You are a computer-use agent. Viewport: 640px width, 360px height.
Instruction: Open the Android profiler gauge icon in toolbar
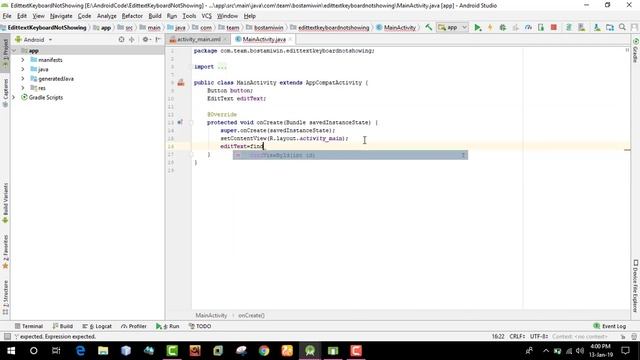(528, 27)
